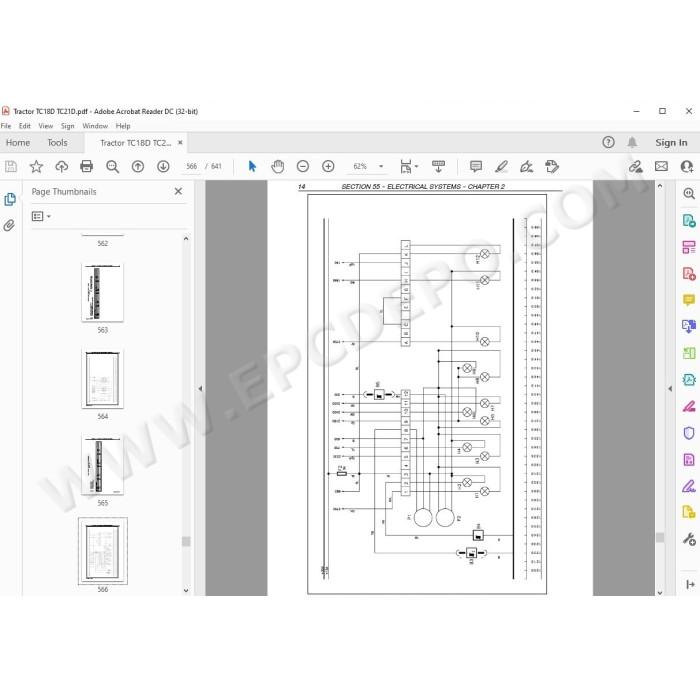Image resolution: width=700 pixels, height=700 pixels.
Task: Click the Save file icon
Action: [x=11, y=167]
